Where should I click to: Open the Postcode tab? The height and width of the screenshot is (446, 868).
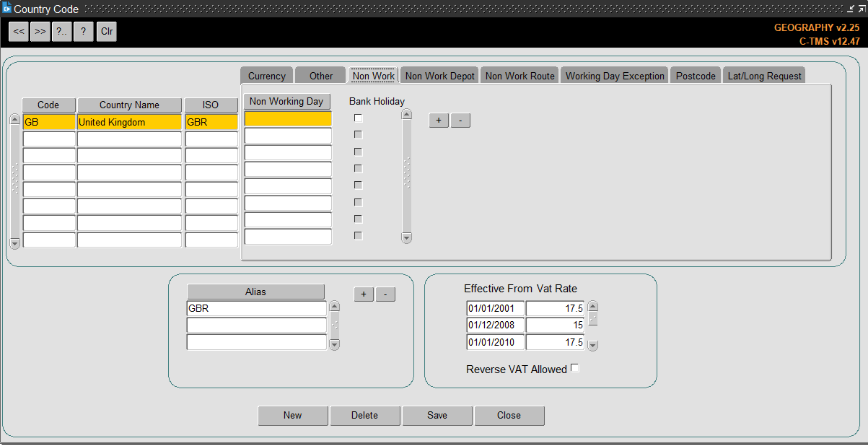coord(696,76)
